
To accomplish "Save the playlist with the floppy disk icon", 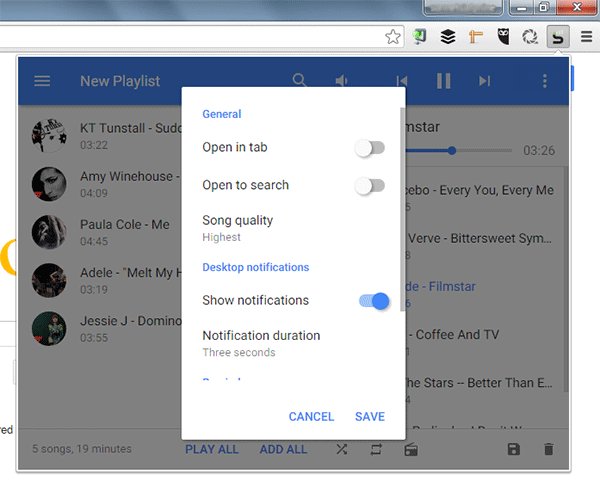I will pyautogui.click(x=514, y=449).
